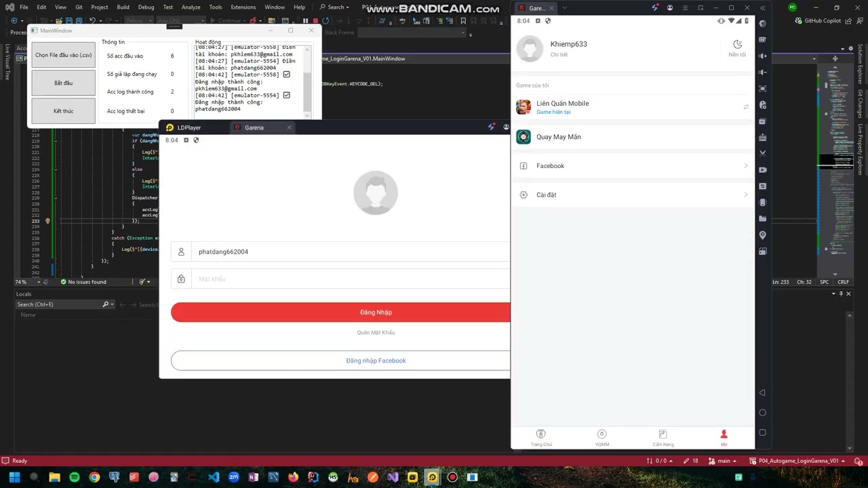The image size is (868, 488).
Task: Click the red Đăng Nhập button
Action: [340, 312]
